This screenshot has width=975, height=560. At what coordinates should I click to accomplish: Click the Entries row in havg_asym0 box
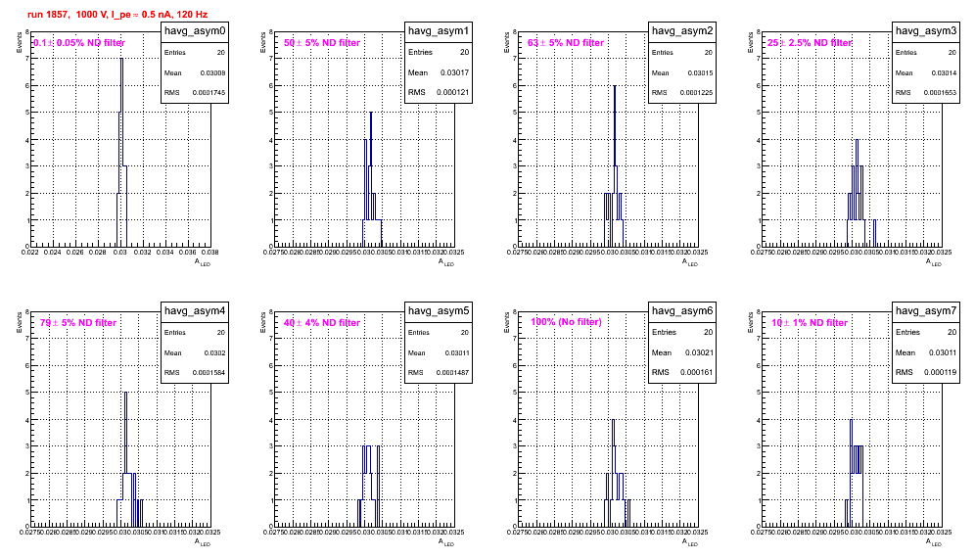pos(195,53)
